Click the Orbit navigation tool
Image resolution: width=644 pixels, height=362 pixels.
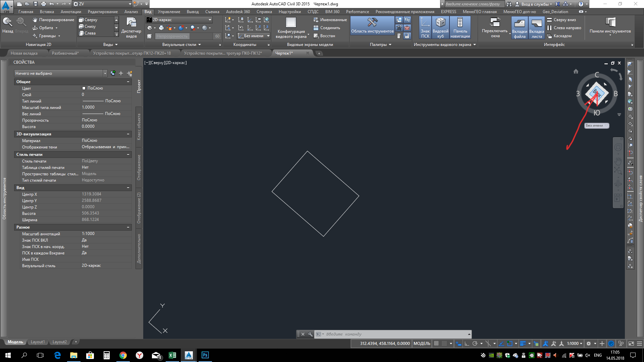point(46,28)
